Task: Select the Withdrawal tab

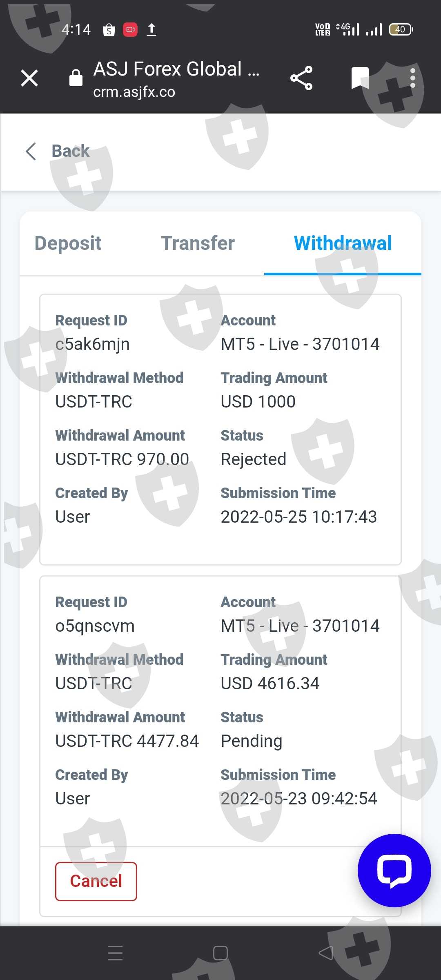Action: tap(343, 243)
